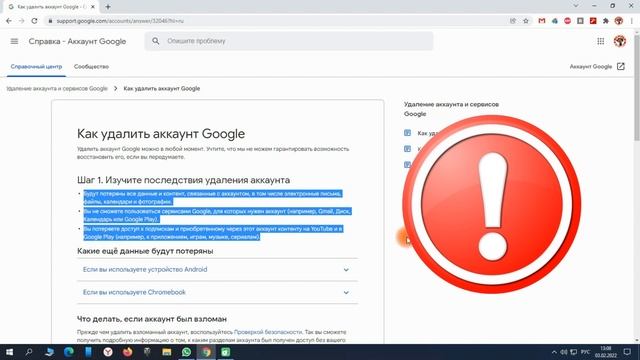This screenshot has height=360, width=640.
Task: Open Windows taskbar search
Action: click(x=29, y=352)
